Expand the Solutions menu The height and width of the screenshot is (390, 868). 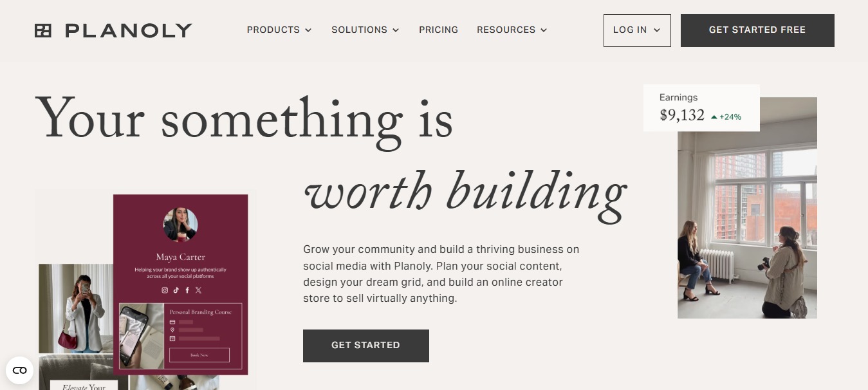pyautogui.click(x=365, y=30)
